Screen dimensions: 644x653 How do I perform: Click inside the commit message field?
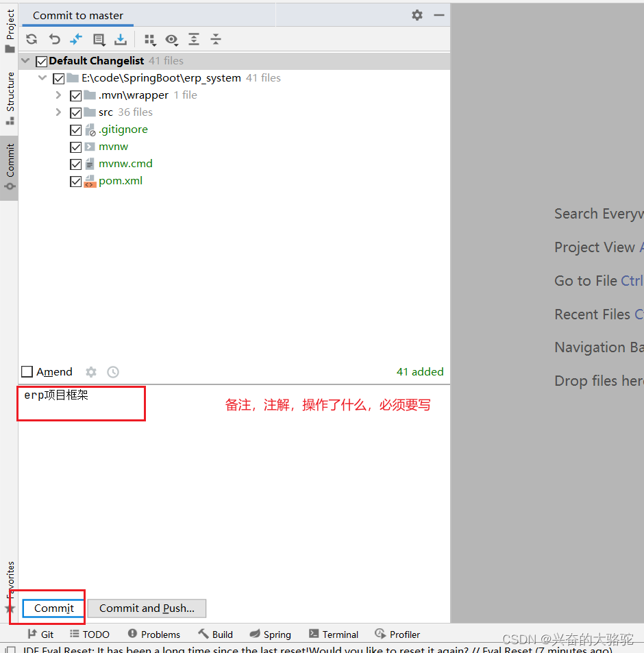coord(80,403)
